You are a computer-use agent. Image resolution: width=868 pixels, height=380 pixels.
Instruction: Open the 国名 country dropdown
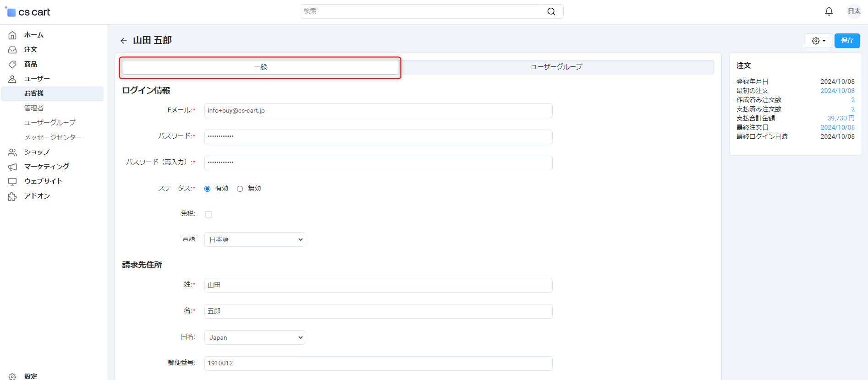tap(254, 337)
